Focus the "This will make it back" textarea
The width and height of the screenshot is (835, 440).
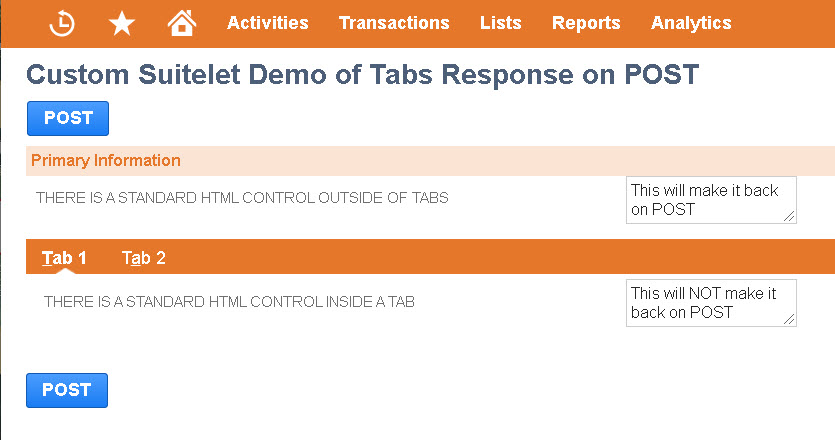click(705, 199)
